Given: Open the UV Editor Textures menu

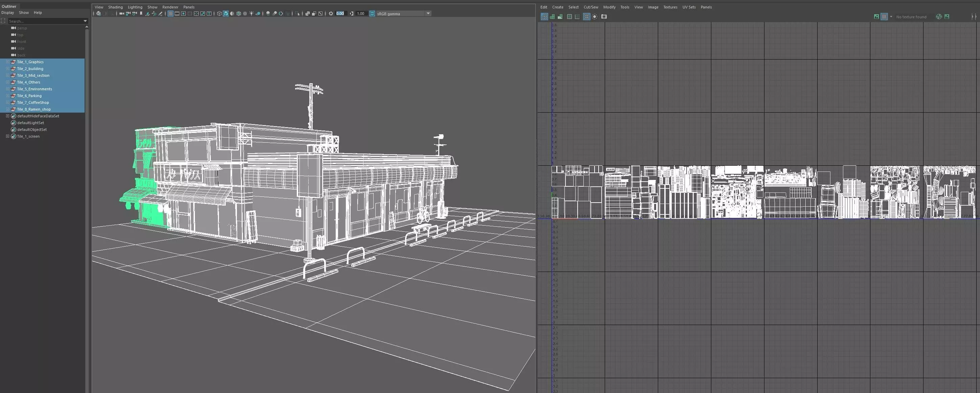Looking at the screenshot, I should click(x=670, y=7).
